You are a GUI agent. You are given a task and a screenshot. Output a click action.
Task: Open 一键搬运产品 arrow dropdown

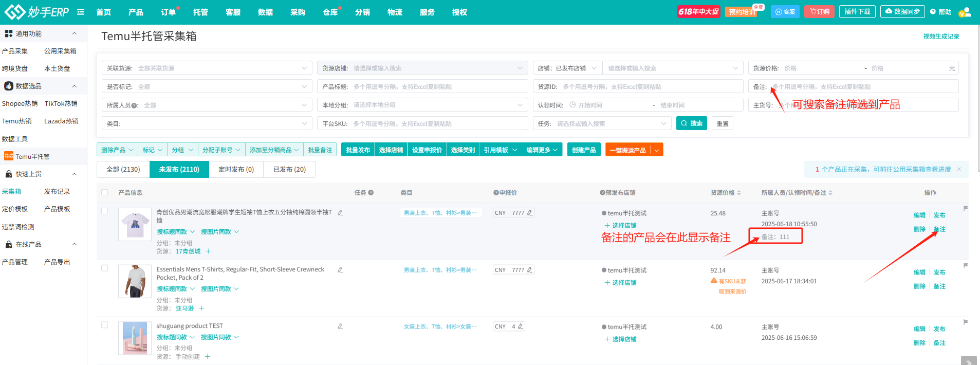pos(657,150)
